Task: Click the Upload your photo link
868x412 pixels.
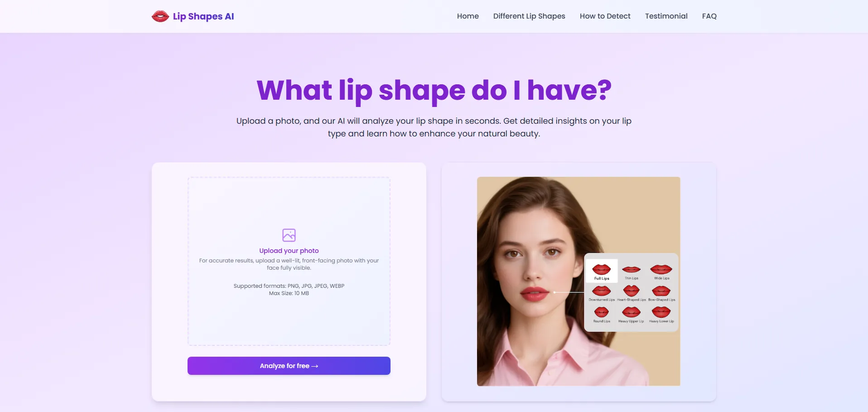Action: click(289, 251)
